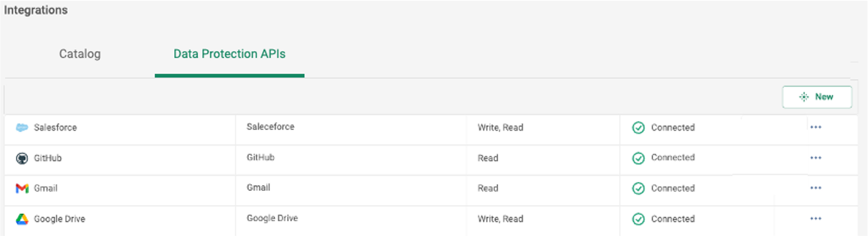Open the three-dot menu for Salesforce

click(816, 127)
